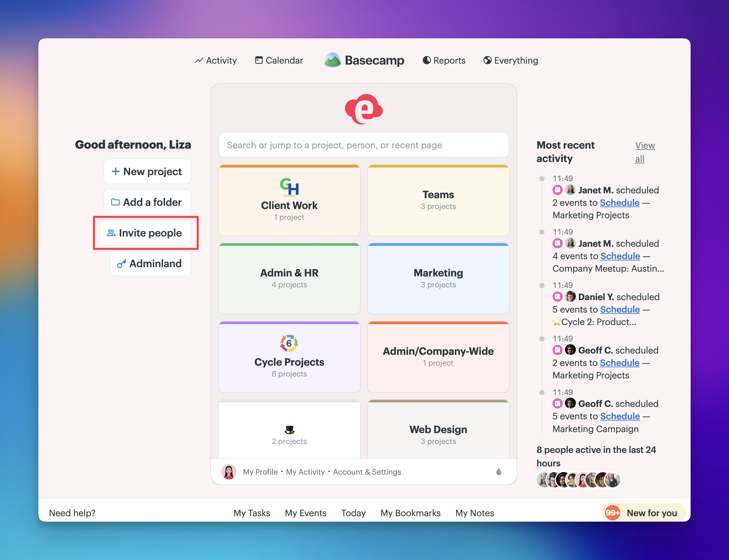Open Today view
This screenshot has width=729, height=560.
[x=354, y=513]
